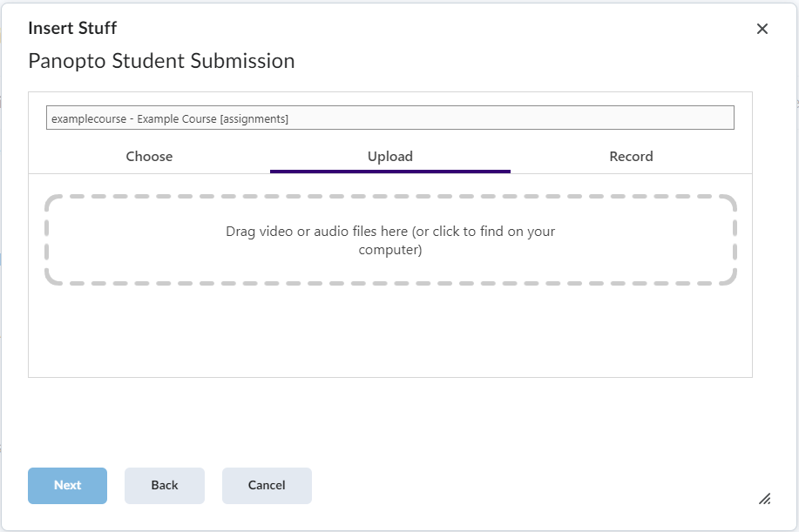Image resolution: width=799 pixels, height=532 pixels.
Task: Go Back to previous step
Action: pos(165,486)
